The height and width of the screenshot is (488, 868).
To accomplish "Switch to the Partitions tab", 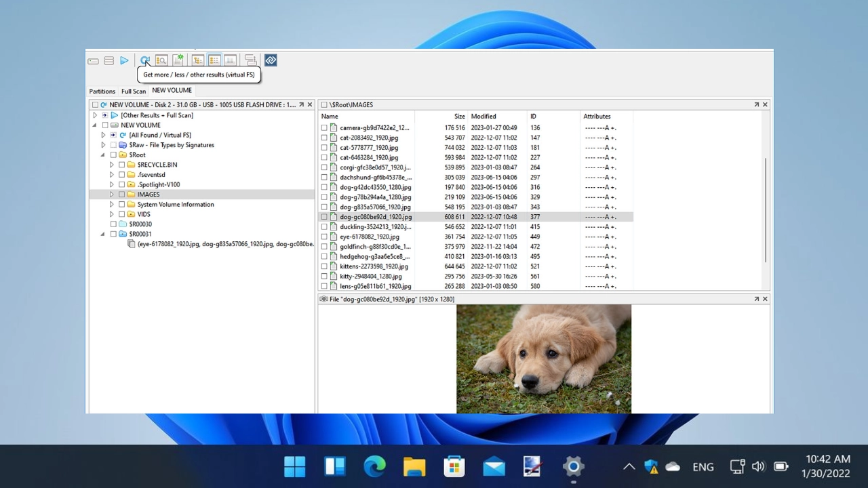I will tap(102, 91).
